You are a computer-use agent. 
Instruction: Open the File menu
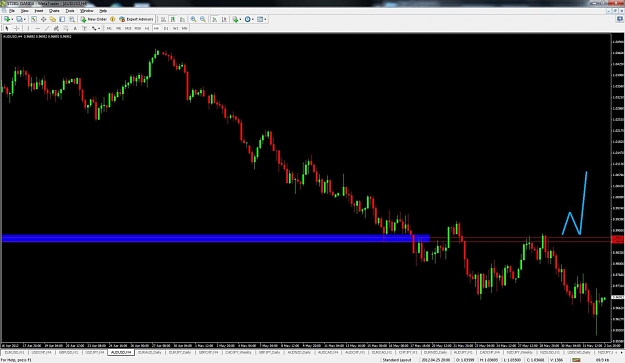(x=12, y=11)
